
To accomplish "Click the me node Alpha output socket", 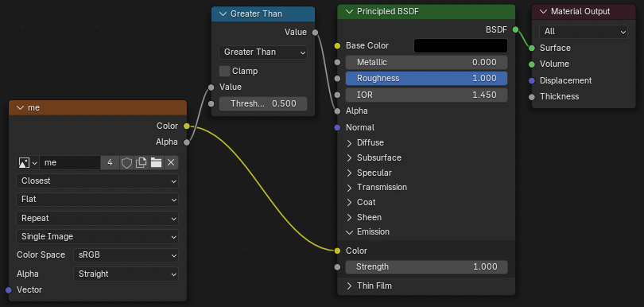I will pos(187,142).
